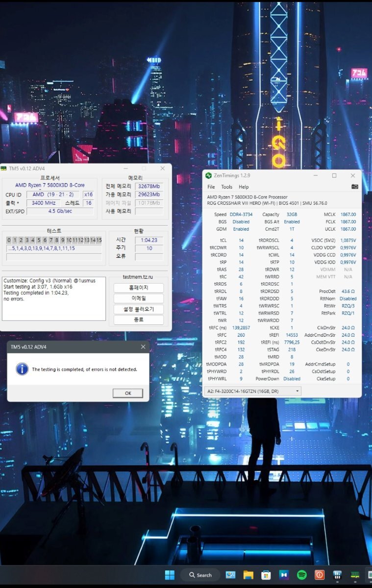Expand the A2 memory module dropdown
This screenshot has width=372, height=588.
252,391
